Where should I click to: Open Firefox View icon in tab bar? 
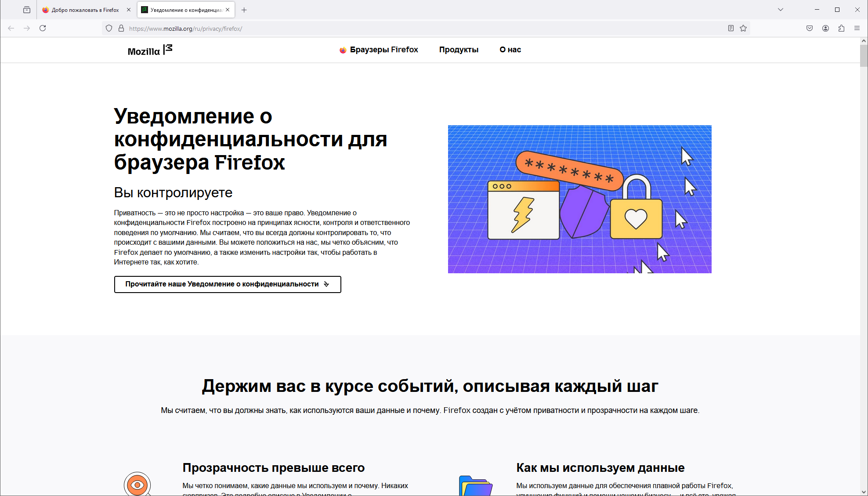pos(27,10)
